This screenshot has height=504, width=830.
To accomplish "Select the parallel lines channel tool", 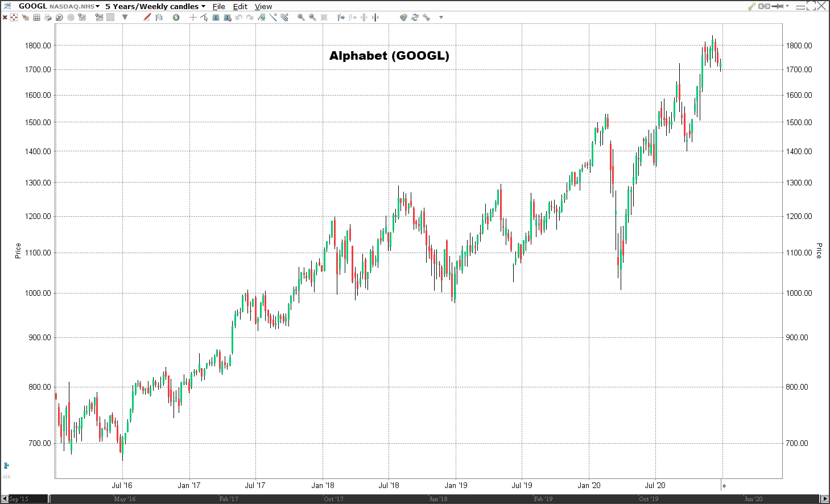I will tap(284, 18).
